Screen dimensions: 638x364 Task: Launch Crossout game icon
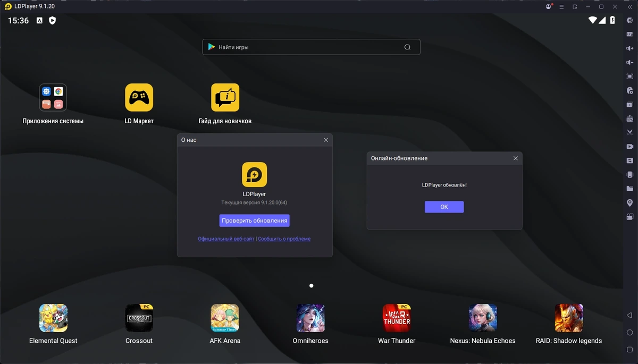pyautogui.click(x=139, y=318)
